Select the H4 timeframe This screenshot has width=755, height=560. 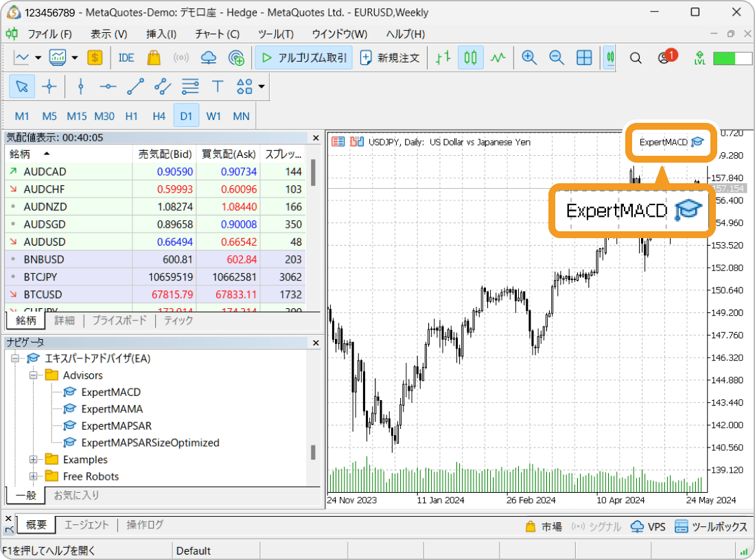point(159,116)
